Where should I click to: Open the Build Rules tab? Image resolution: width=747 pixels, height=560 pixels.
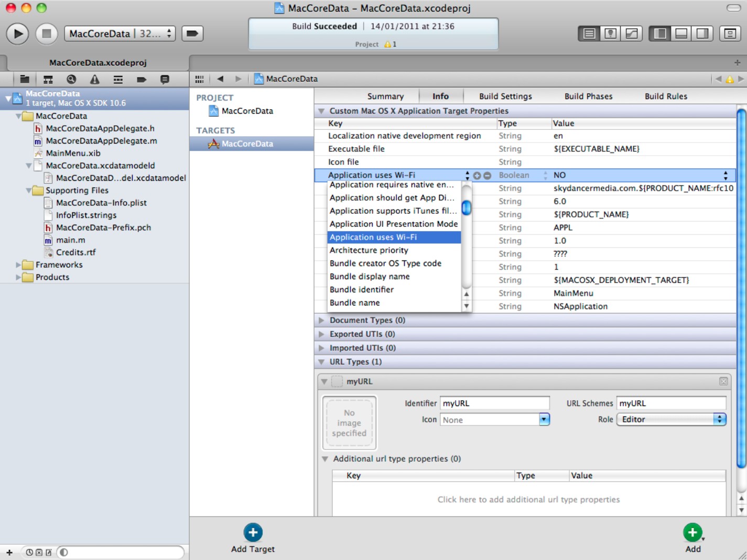pos(666,96)
